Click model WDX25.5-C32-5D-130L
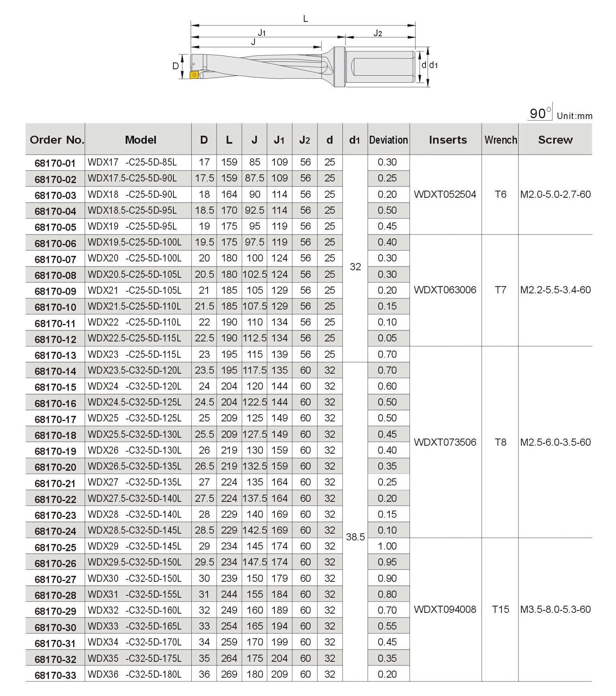Screen dimensions: 616x696 click(x=134, y=434)
